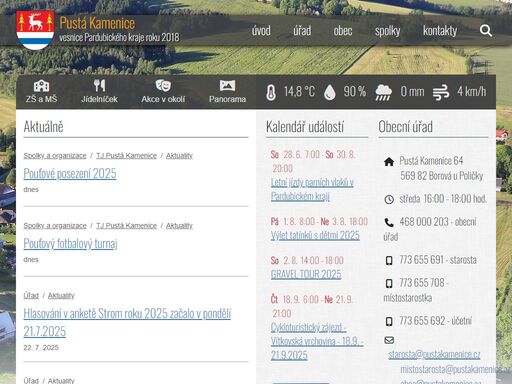Click the Obecní úřad heading
Image resolution: width=512 pixels, height=384 pixels.
pos(405,127)
